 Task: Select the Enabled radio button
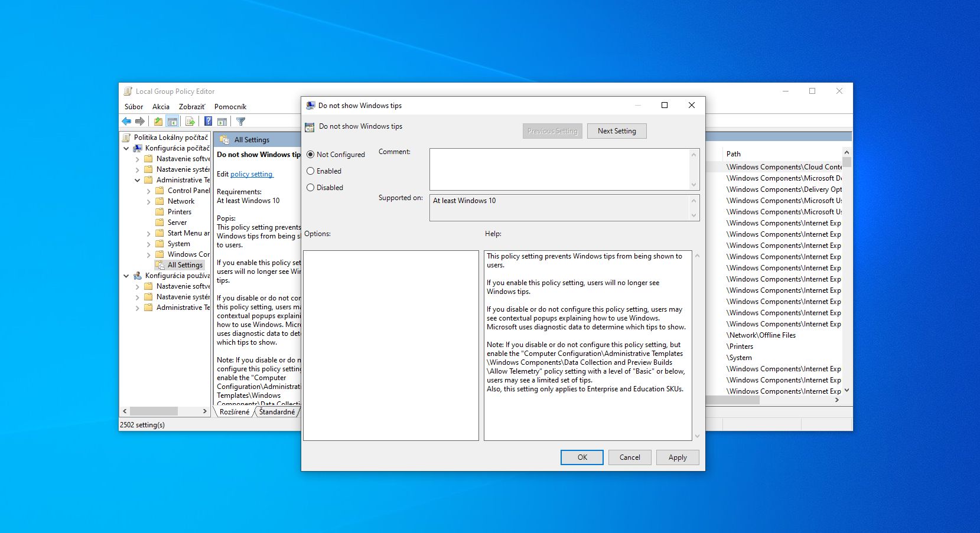point(311,171)
